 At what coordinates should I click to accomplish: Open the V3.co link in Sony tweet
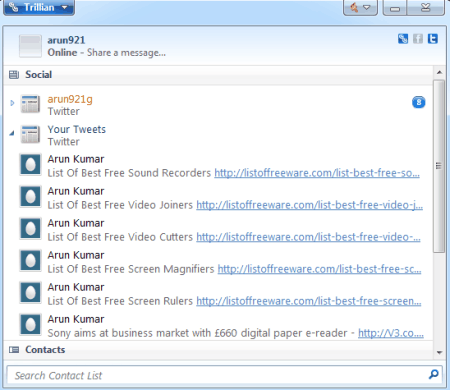(391, 333)
